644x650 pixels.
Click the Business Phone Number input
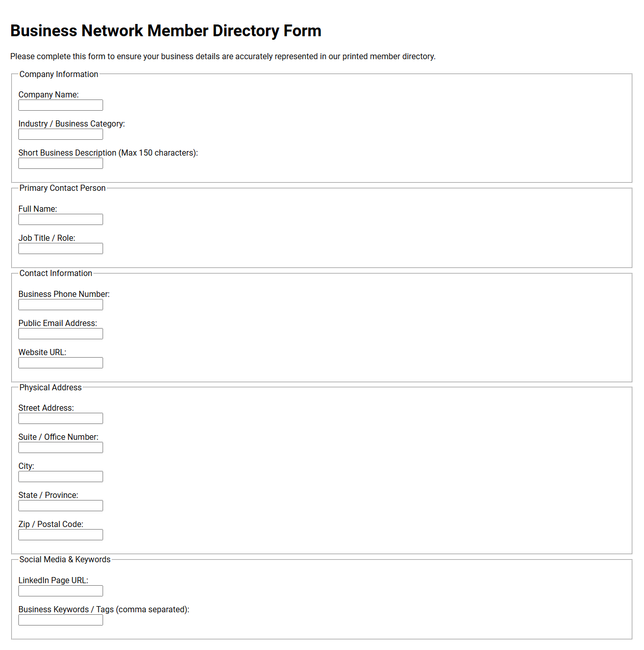[x=61, y=305]
